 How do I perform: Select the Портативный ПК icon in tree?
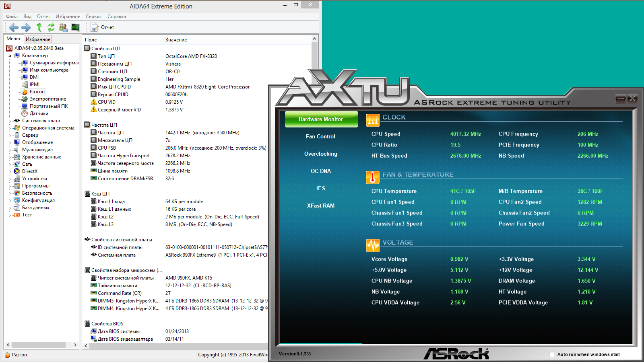tap(25, 106)
